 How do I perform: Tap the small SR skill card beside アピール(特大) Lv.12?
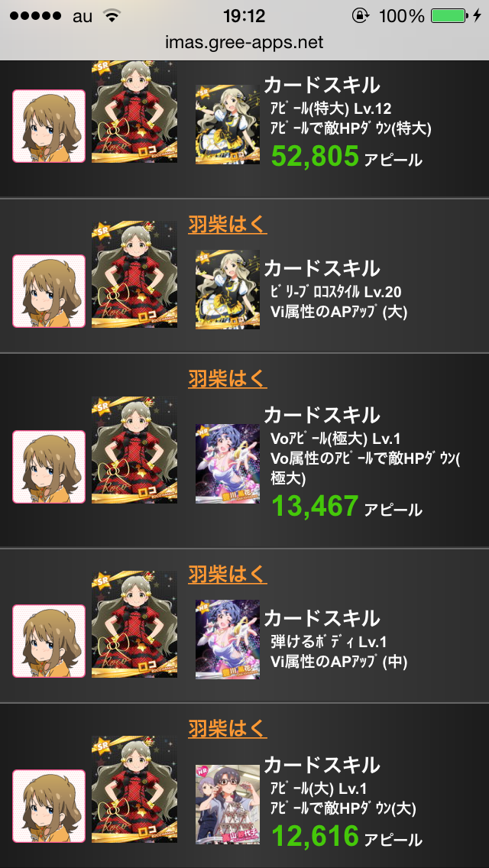click(x=228, y=124)
